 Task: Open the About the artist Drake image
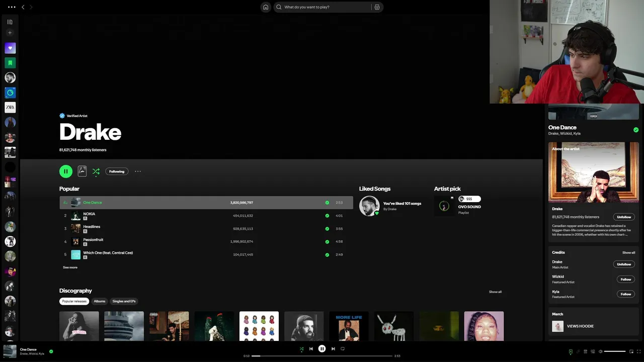pos(594,172)
